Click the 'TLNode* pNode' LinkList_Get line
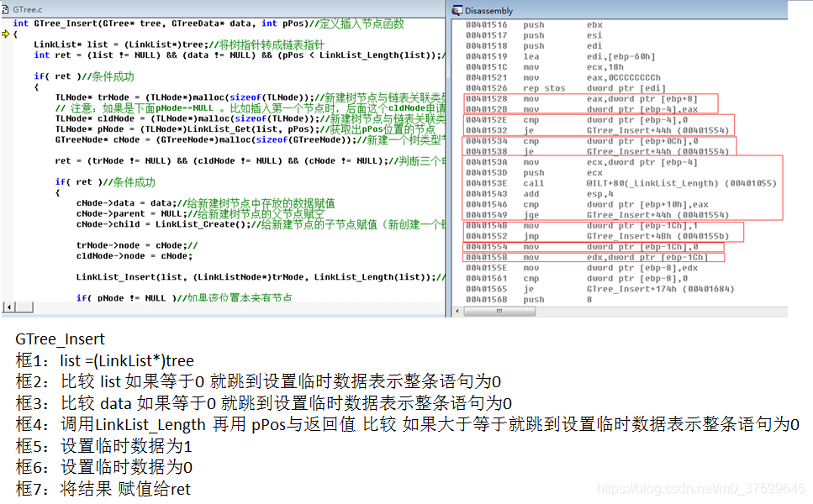 245,129
